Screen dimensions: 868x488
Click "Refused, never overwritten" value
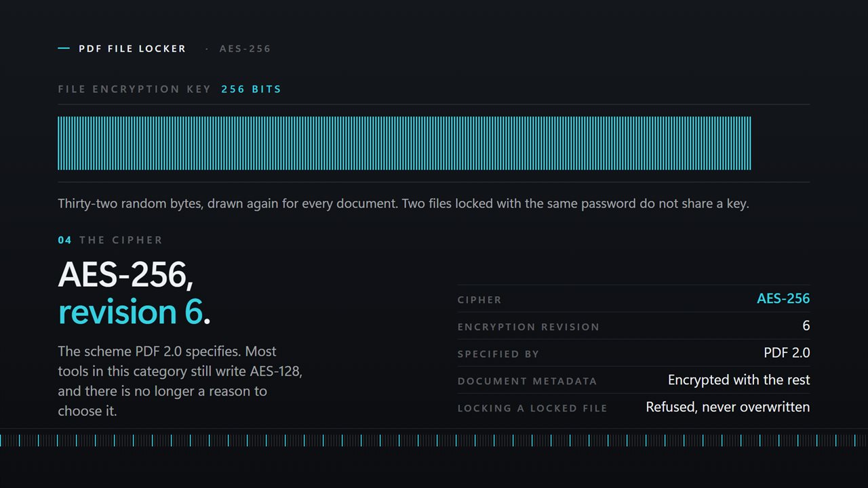[x=728, y=407]
